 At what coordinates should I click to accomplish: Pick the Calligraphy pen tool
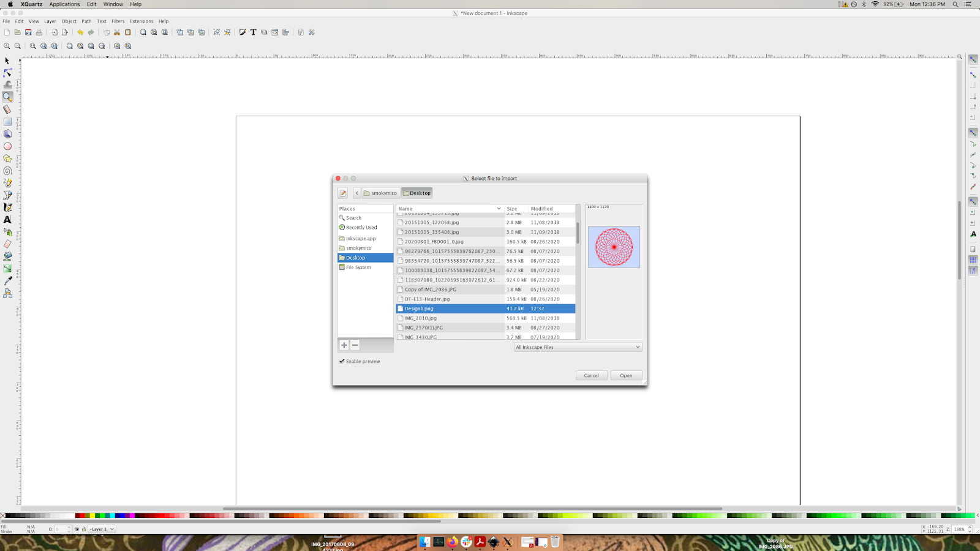click(7, 207)
